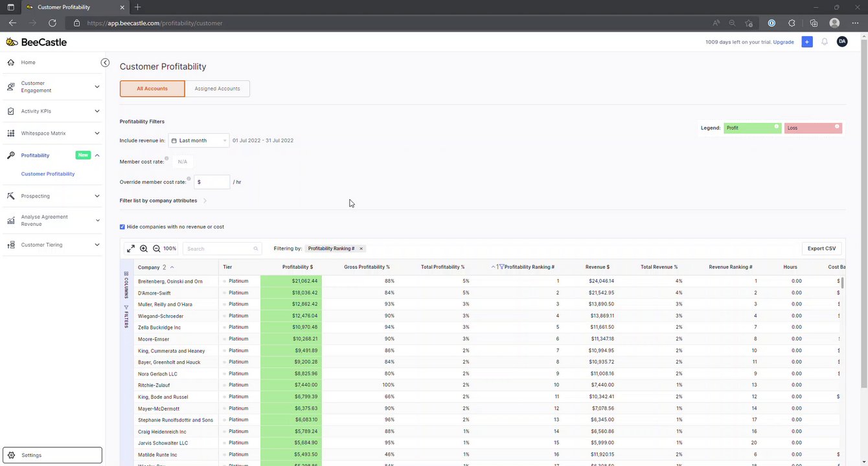Click the Customer Engagement handshake icon
The image size is (868, 466).
[x=10, y=87]
